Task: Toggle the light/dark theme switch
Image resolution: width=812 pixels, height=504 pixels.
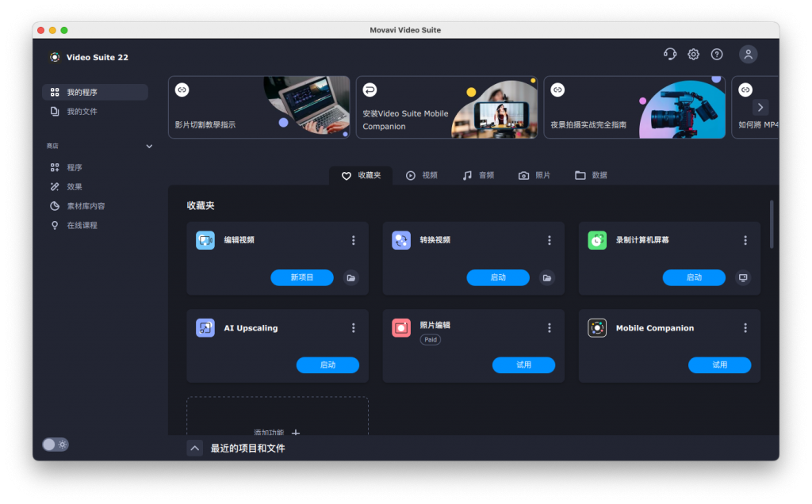Action: click(55, 445)
